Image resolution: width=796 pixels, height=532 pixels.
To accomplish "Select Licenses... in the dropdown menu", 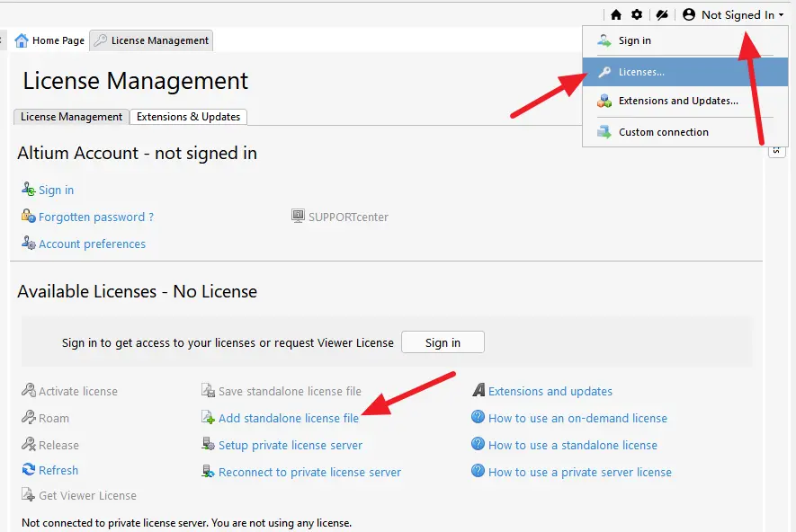I will pyautogui.click(x=685, y=72).
